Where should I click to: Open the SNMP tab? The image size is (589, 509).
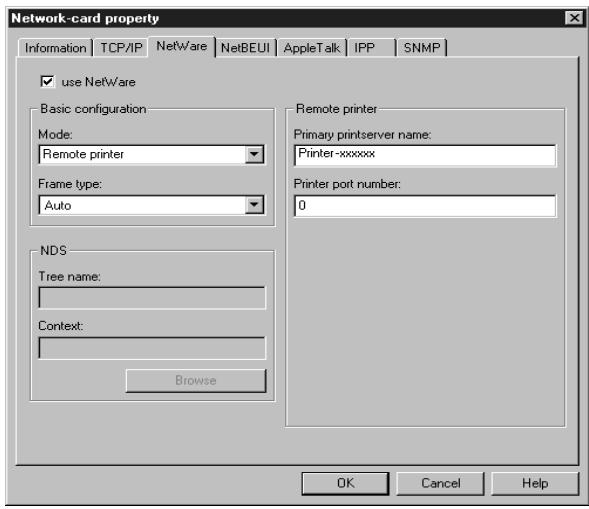click(x=422, y=48)
